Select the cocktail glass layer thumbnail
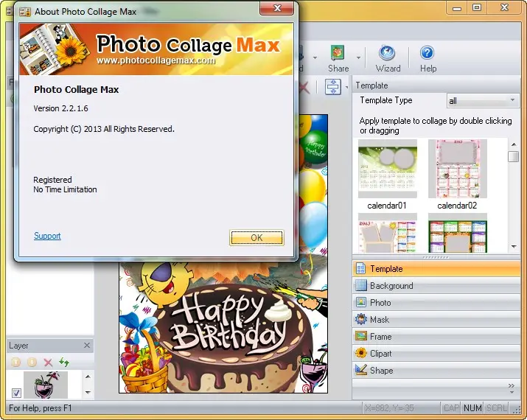Viewport: 527px width, 420px height. coord(46,385)
